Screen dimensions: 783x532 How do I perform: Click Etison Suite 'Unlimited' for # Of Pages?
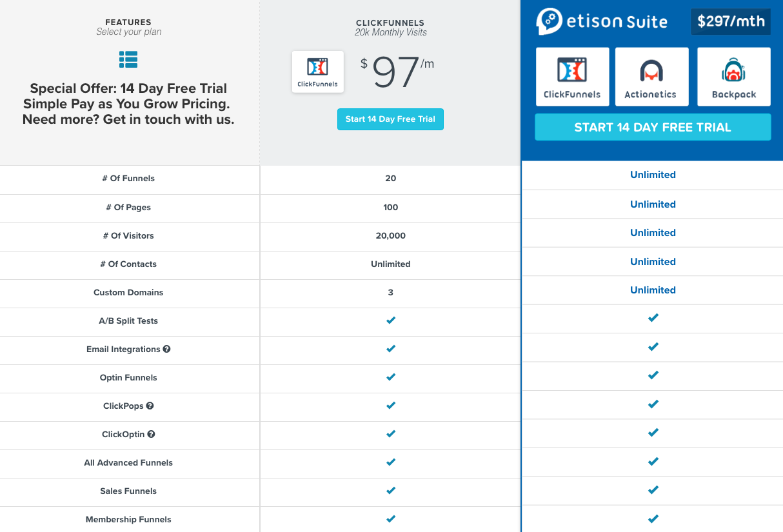[653, 204]
